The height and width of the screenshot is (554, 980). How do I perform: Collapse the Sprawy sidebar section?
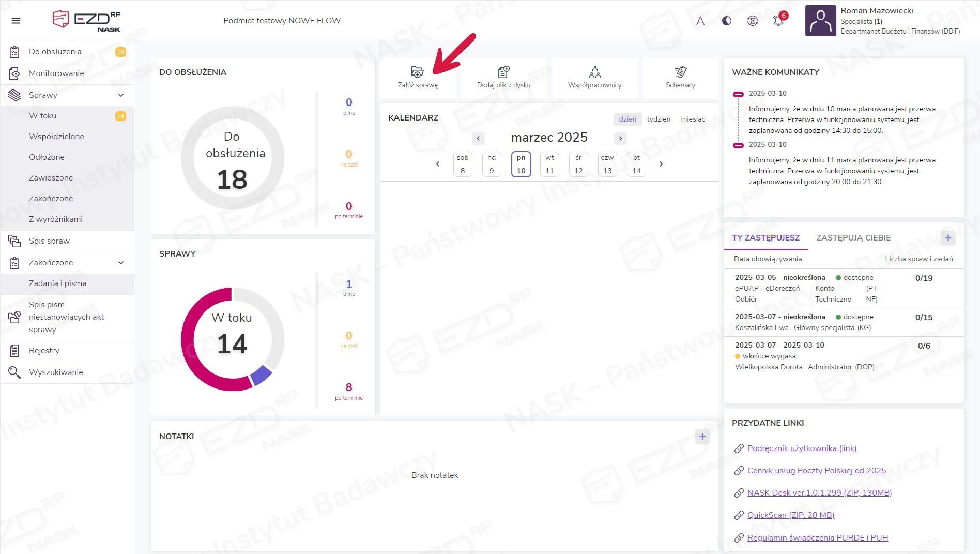click(x=121, y=95)
